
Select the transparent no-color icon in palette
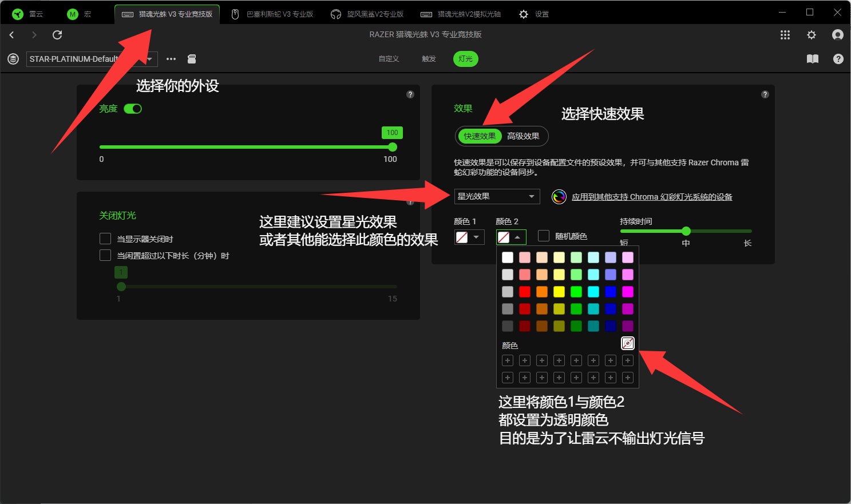628,343
